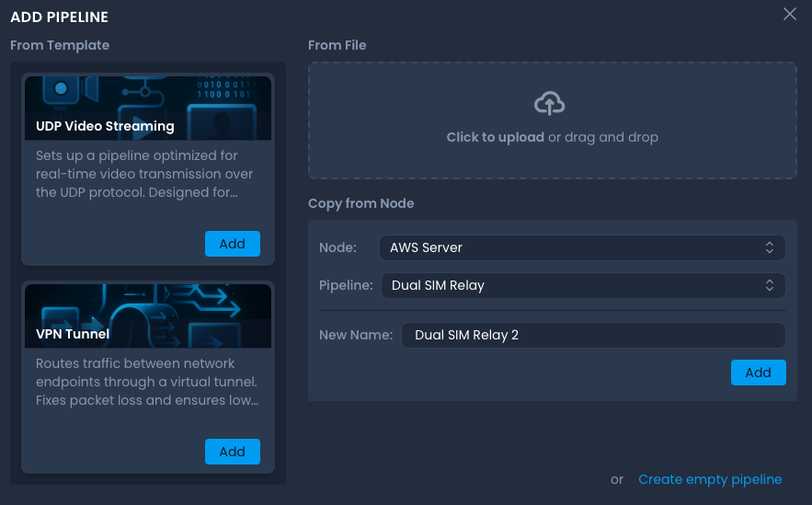The width and height of the screenshot is (812, 505).
Task: Click the VPN Tunnel title text
Action: pyautogui.click(x=73, y=334)
